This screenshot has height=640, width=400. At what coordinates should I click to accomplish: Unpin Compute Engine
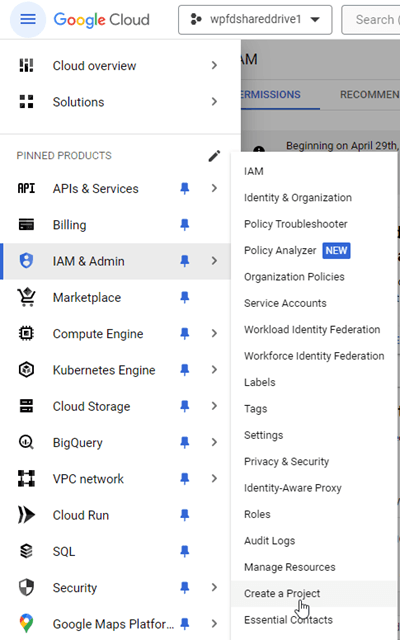tap(185, 334)
